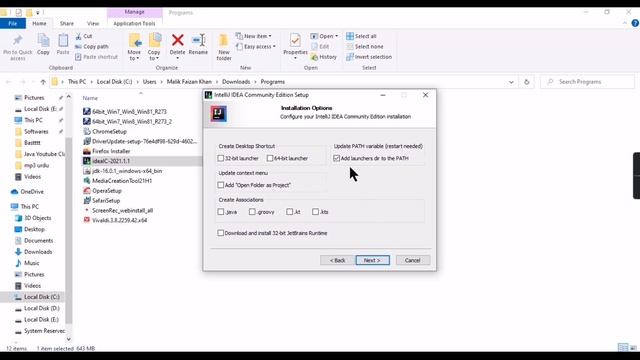Click the Up arrow navigation button
Image resolution: width=640 pixels, height=360 pixels.
click(43, 82)
